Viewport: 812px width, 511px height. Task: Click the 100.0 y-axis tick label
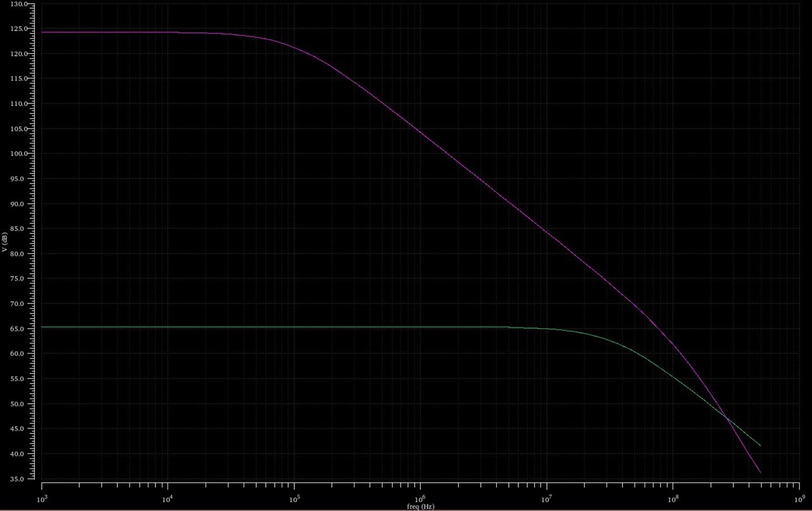(20, 154)
